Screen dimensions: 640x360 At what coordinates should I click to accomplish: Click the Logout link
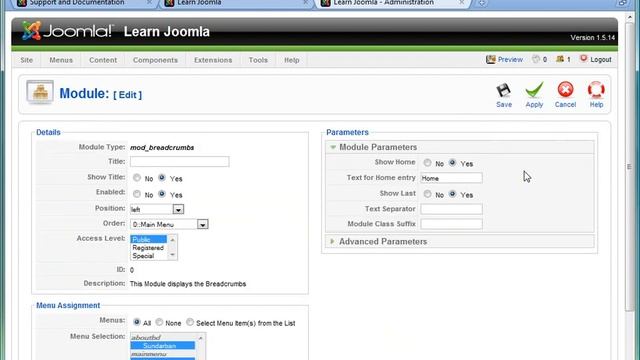(x=601, y=60)
